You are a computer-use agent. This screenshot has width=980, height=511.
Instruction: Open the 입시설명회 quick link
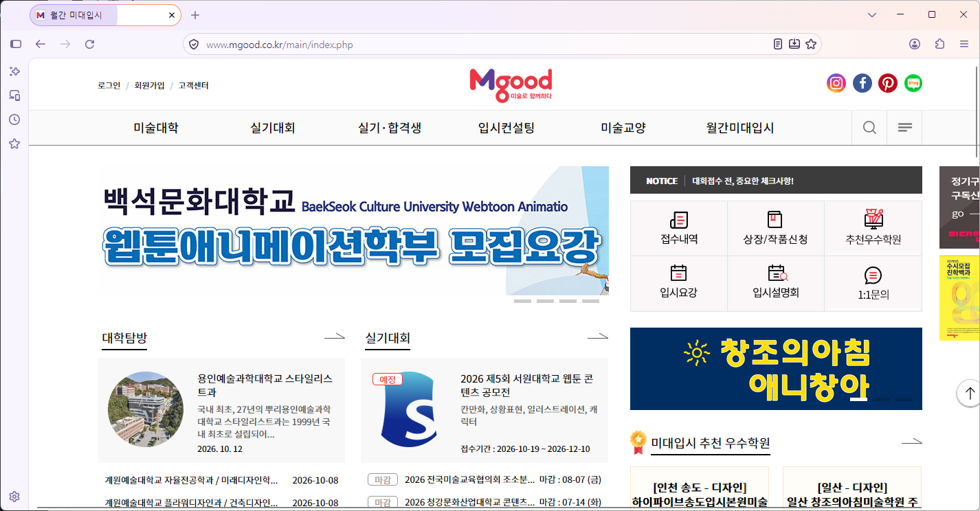pyautogui.click(x=775, y=283)
